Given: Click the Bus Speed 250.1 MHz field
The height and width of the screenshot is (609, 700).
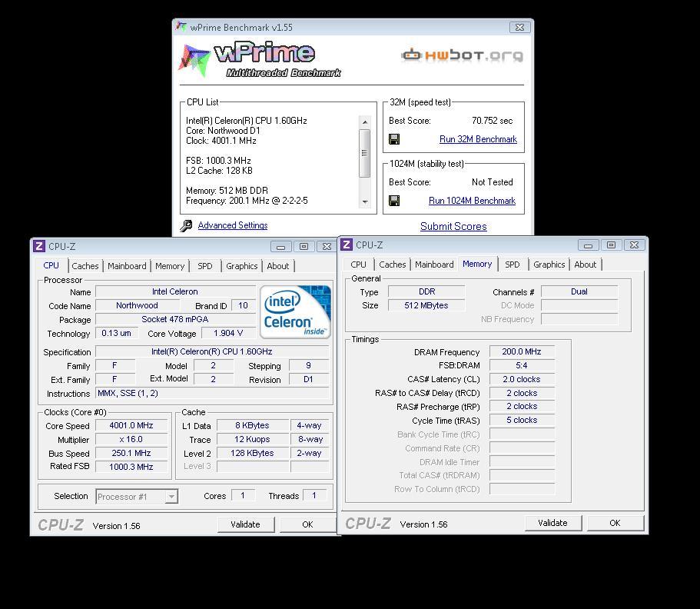Looking at the screenshot, I should coord(131,453).
